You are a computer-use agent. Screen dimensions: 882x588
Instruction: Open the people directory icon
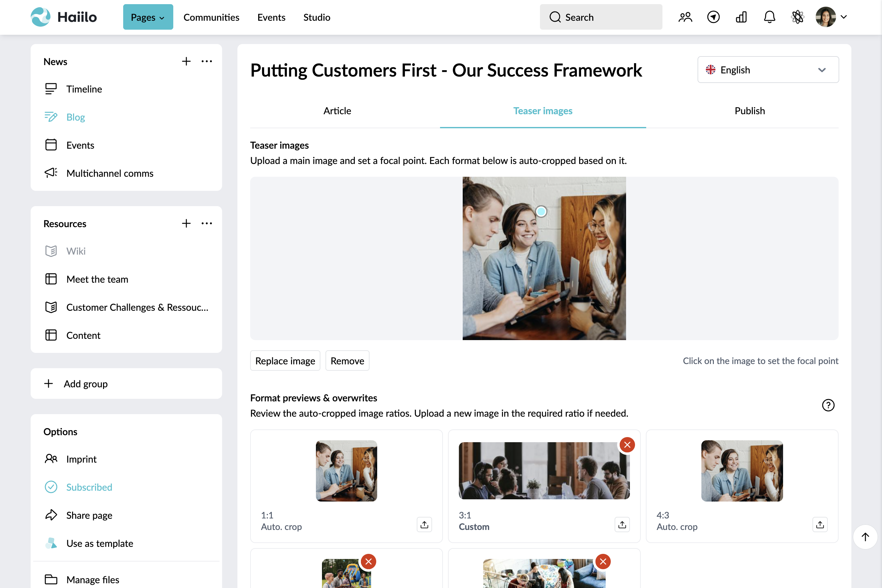(x=685, y=17)
